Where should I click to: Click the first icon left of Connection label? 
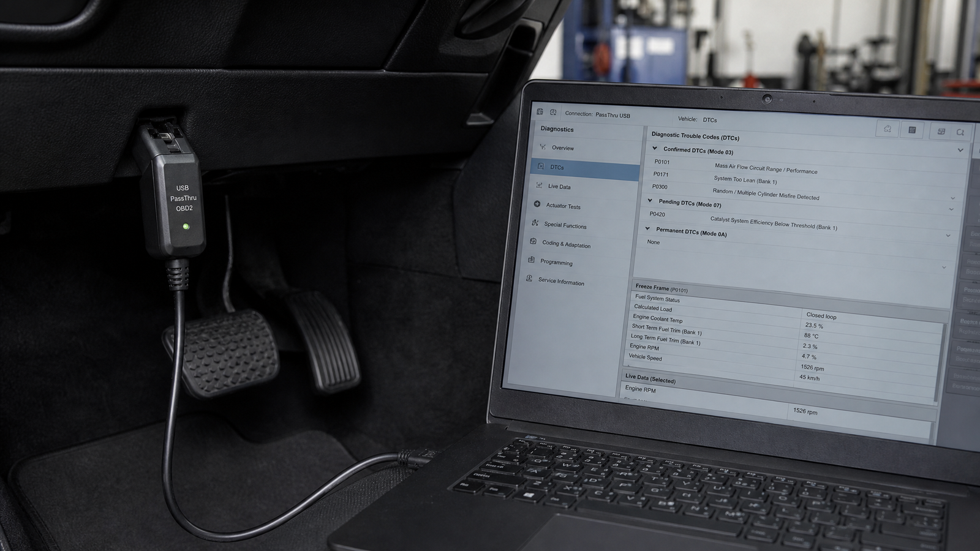pos(540,111)
